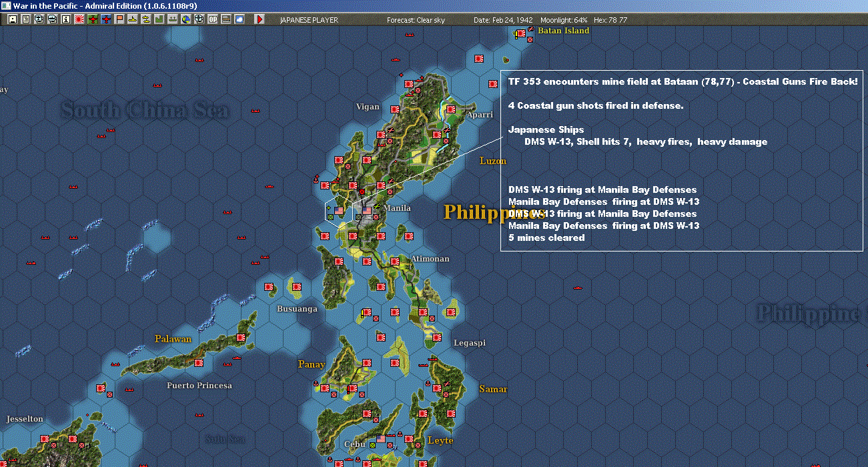The height and width of the screenshot is (467, 868).
Task: Click the Legaspi map label
Action: [470, 343]
